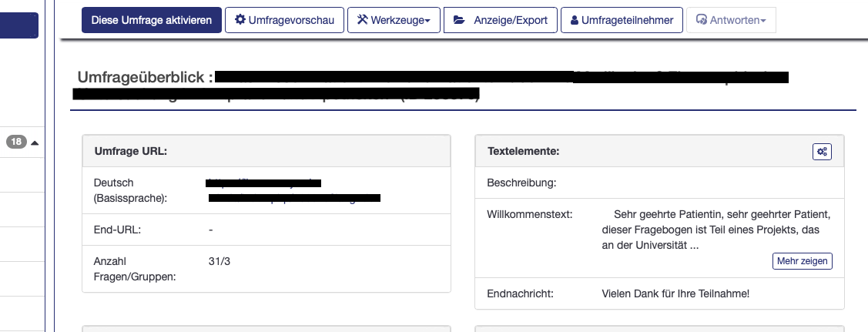Click the crossed tools icon on Werkzeuge

(x=362, y=20)
